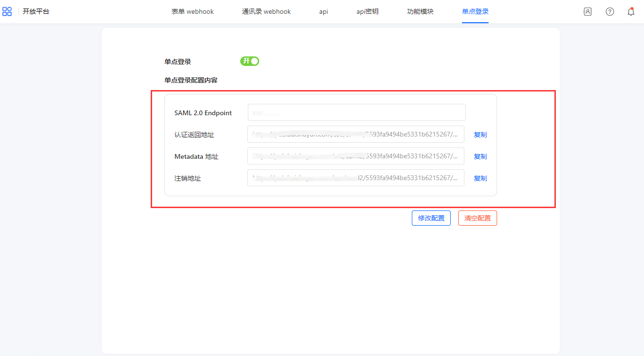Viewport: 644px width, 356px height.
Task: Go to the api密钥 tab
Action: [367, 11]
